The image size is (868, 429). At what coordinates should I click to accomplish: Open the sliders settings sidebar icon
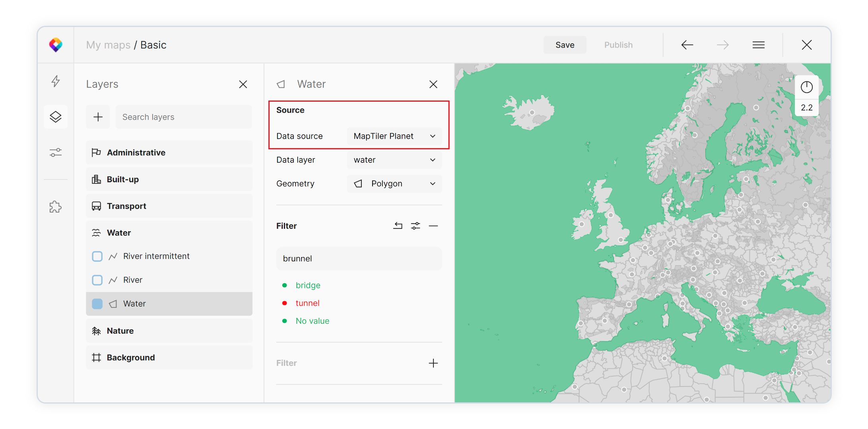(x=56, y=153)
